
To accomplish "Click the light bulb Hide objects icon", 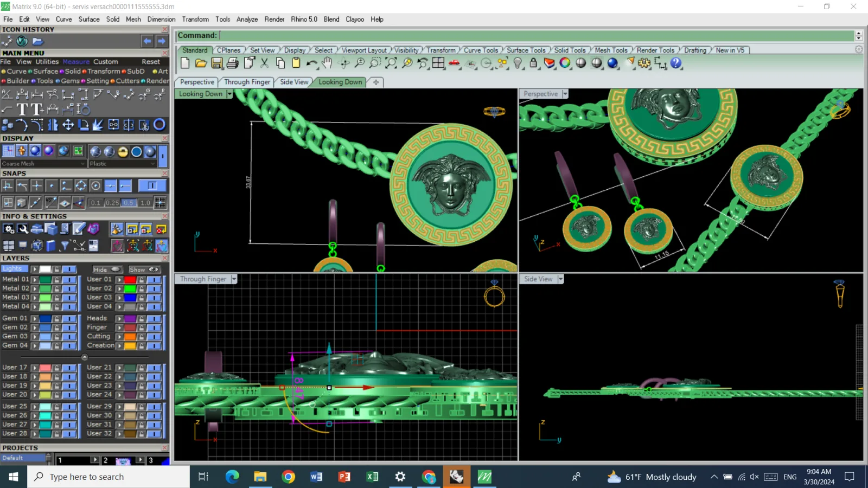I will point(518,63).
